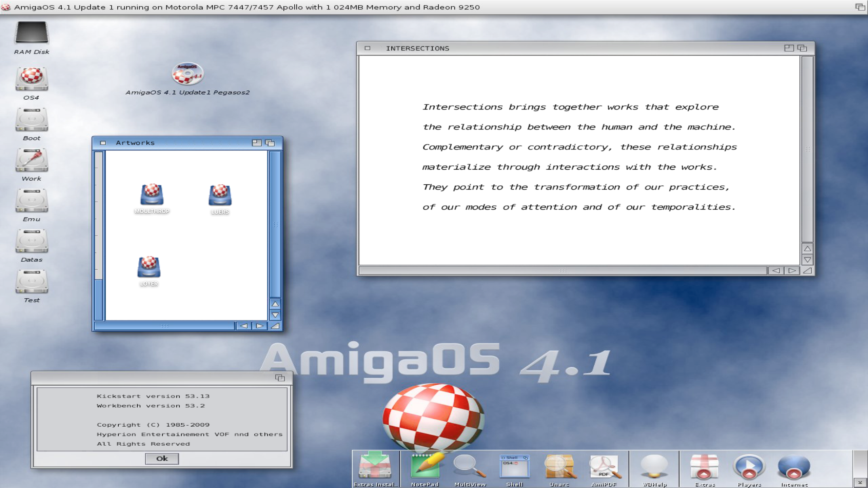Click the Artworks horizontal scrollbar
Image resolution: width=868 pixels, height=488 pixels.
coord(165,326)
